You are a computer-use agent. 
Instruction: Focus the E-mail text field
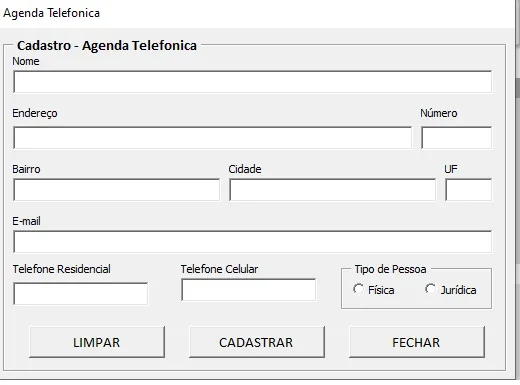[252, 242]
